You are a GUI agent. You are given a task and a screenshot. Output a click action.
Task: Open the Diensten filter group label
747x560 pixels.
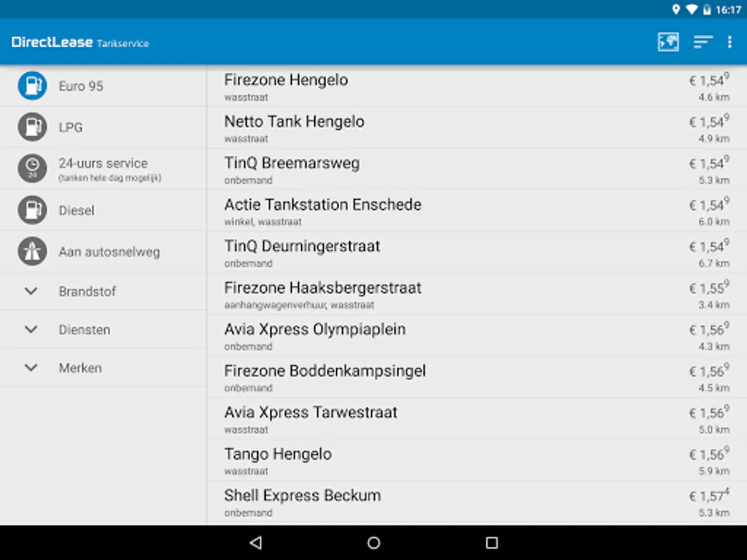(85, 330)
